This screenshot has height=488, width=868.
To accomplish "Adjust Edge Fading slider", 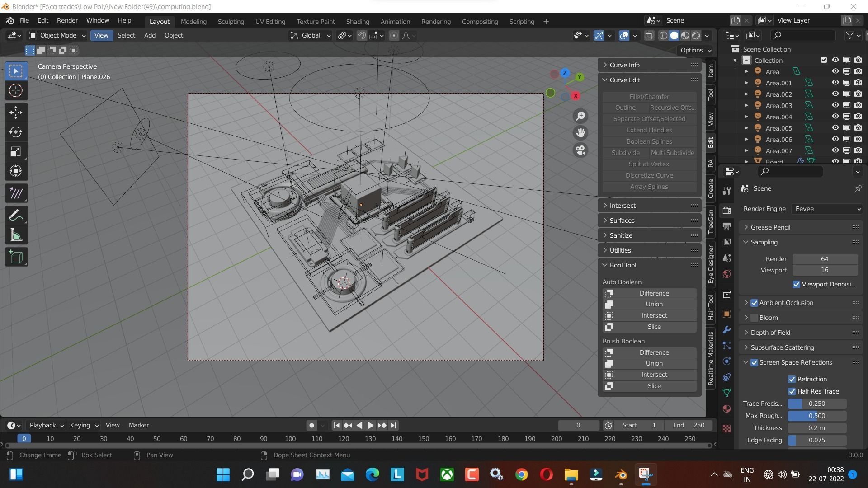I will [x=817, y=441].
